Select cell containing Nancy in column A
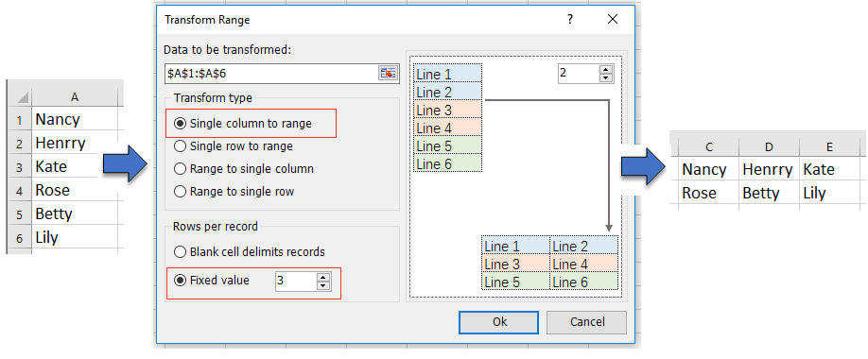 click(x=74, y=119)
